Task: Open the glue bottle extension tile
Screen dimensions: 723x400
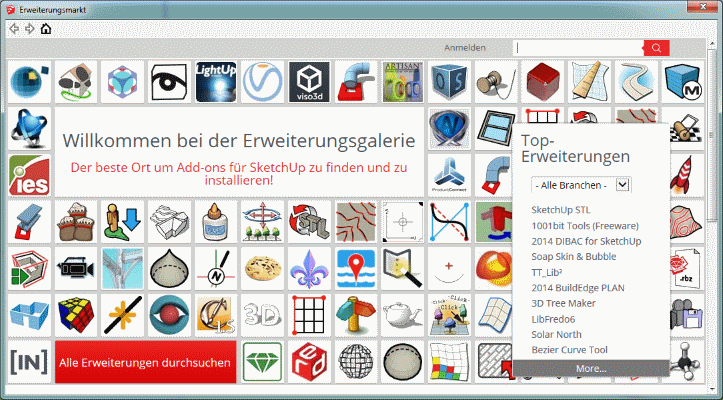Action: coord(215,221)
